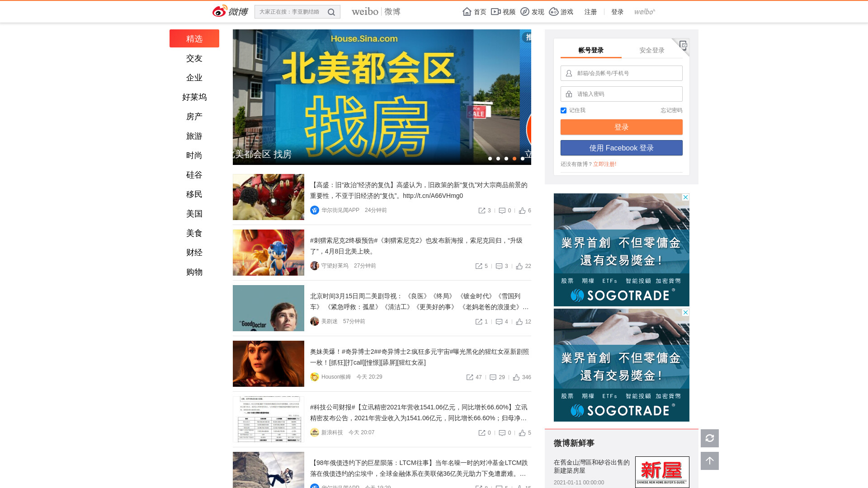Click the Weibo logo in the header
The width and height of the screenshot is (868, 488).
point(230,11)
